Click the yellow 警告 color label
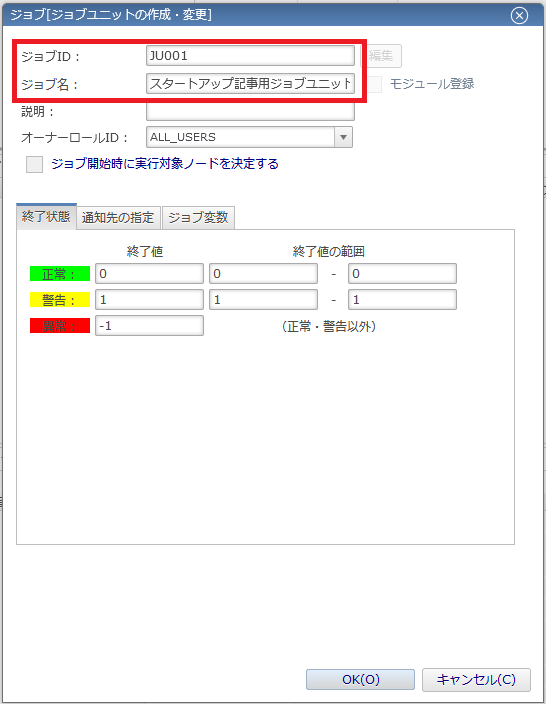Viewport: 546px width, 704px height. point(60,300)
